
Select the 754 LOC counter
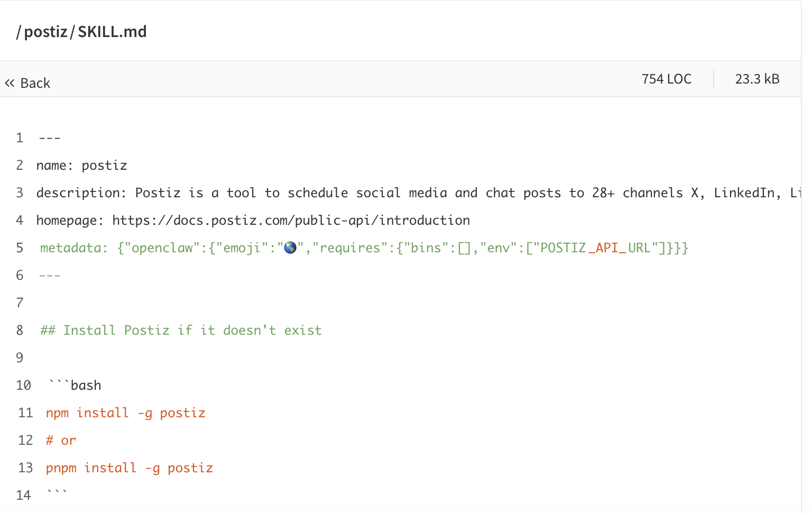(x=667, y=79)
